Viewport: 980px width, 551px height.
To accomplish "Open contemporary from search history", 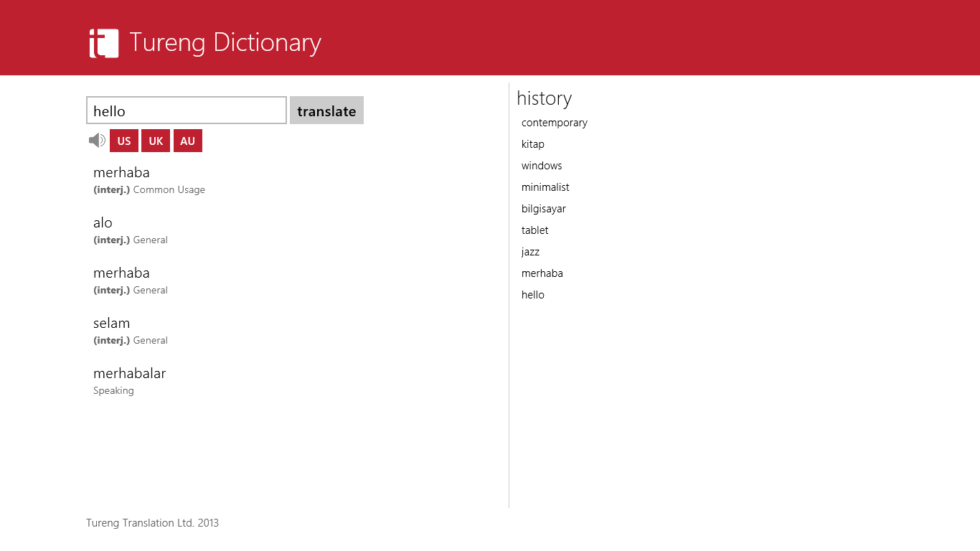I will [x=554, y=123].
